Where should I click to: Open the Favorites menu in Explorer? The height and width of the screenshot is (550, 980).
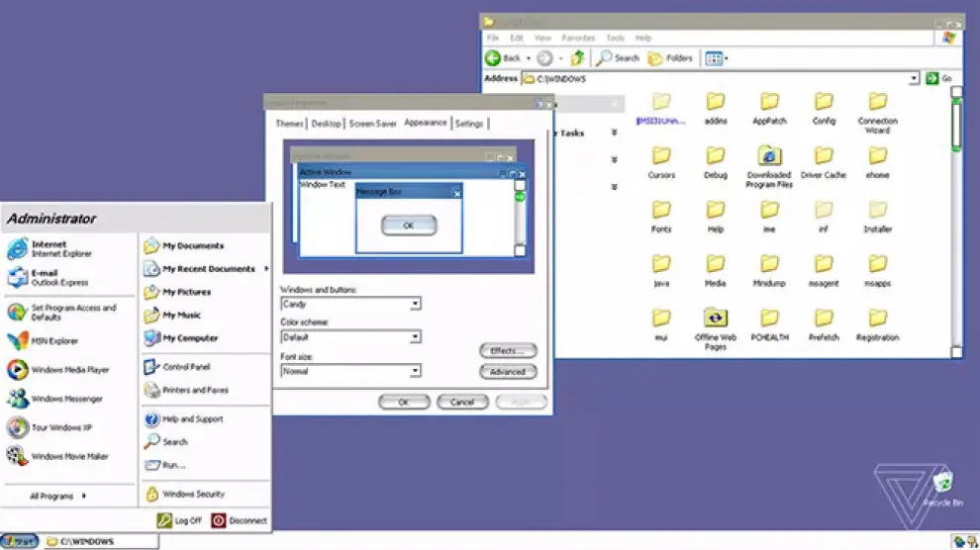[x=578, y=39]
